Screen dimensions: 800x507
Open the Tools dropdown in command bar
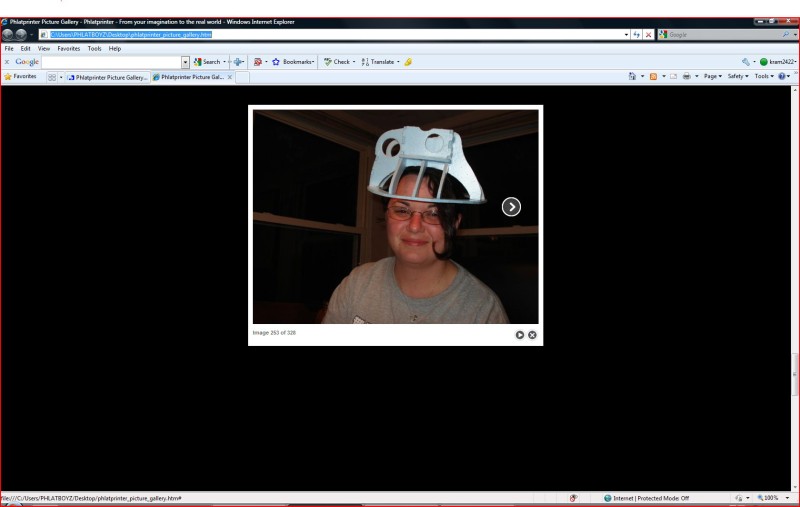(763, 76)
